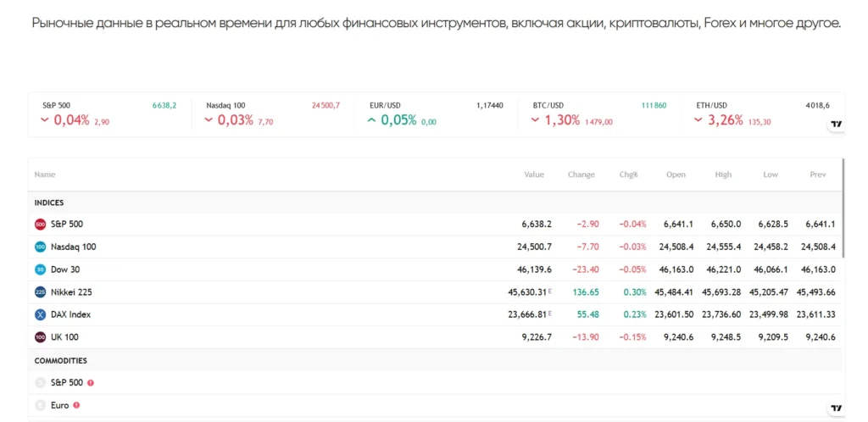Select the Nasdaq 100 name in table
The image size is (868, 422).
[x=73, y=247]
